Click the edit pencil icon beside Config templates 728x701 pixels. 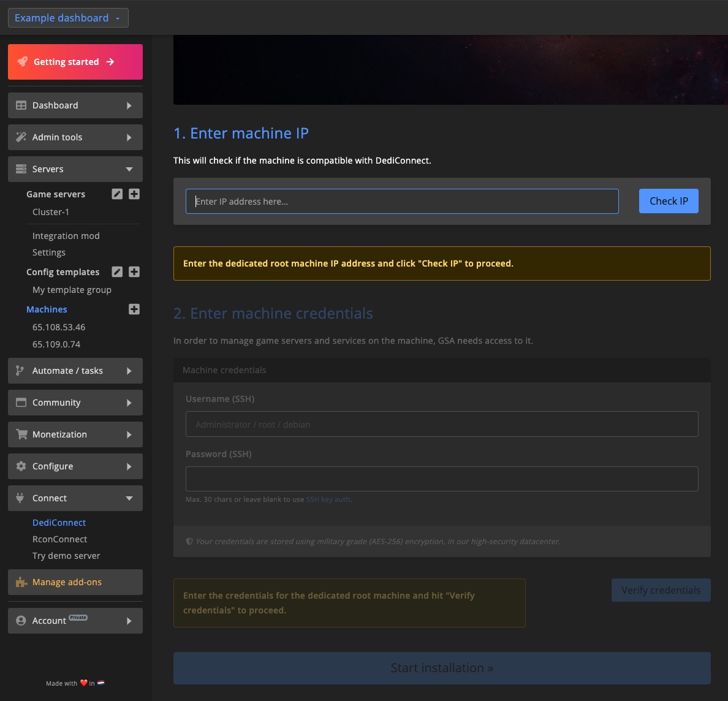pos(117,272)
